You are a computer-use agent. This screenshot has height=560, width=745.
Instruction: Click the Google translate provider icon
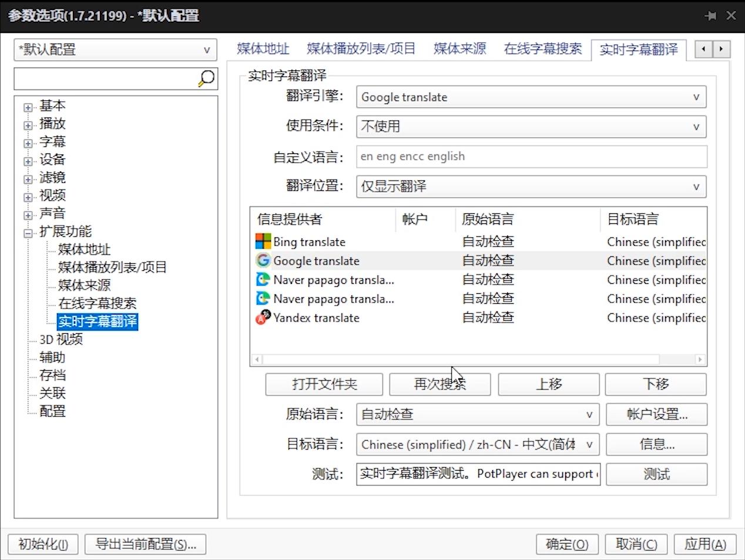point(262,261)
